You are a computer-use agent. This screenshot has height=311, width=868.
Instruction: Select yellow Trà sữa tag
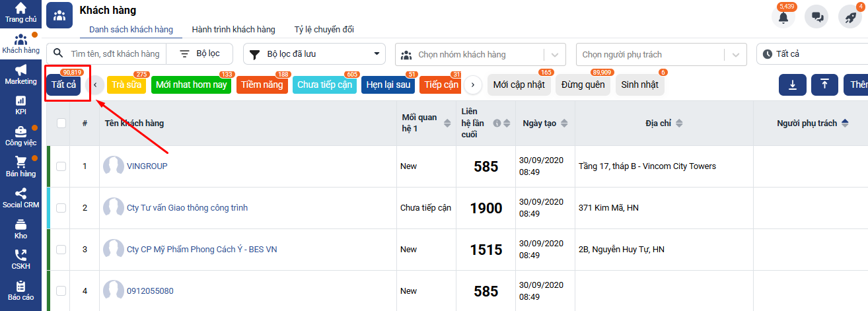click(127, 85)
